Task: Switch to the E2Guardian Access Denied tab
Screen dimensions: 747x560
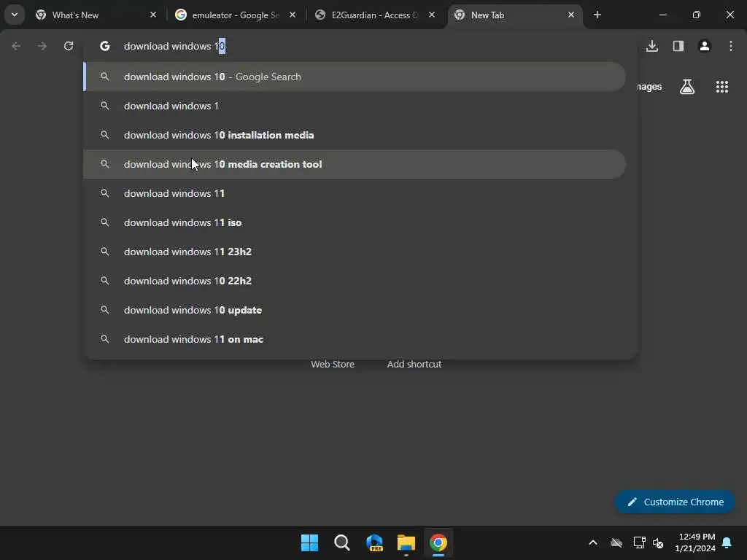Action: (374, 15)
